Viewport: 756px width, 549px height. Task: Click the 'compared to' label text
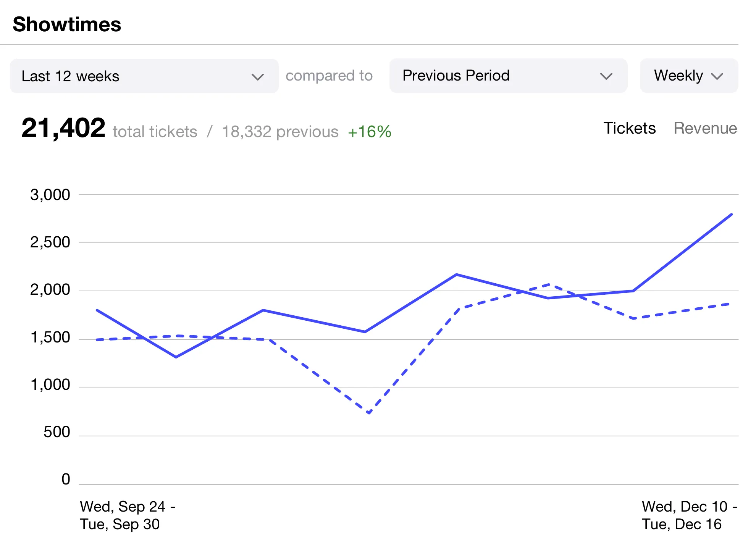click(x=329, y=76)
